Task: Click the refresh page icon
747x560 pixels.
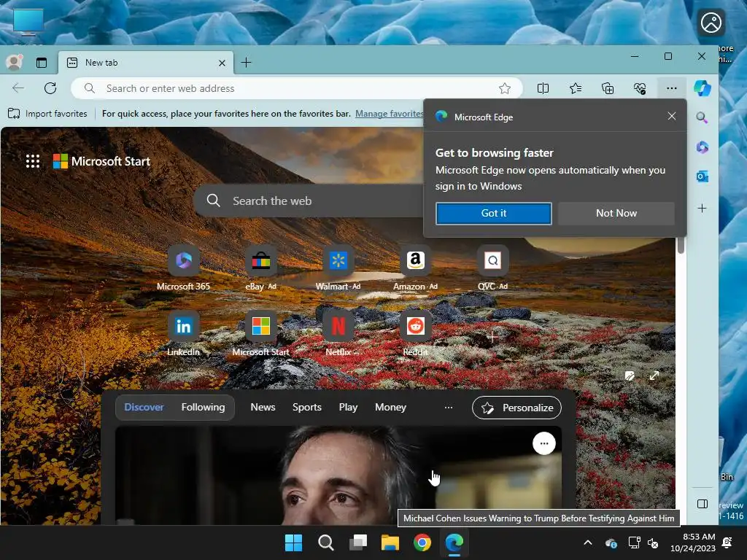Action: (50, 88)
